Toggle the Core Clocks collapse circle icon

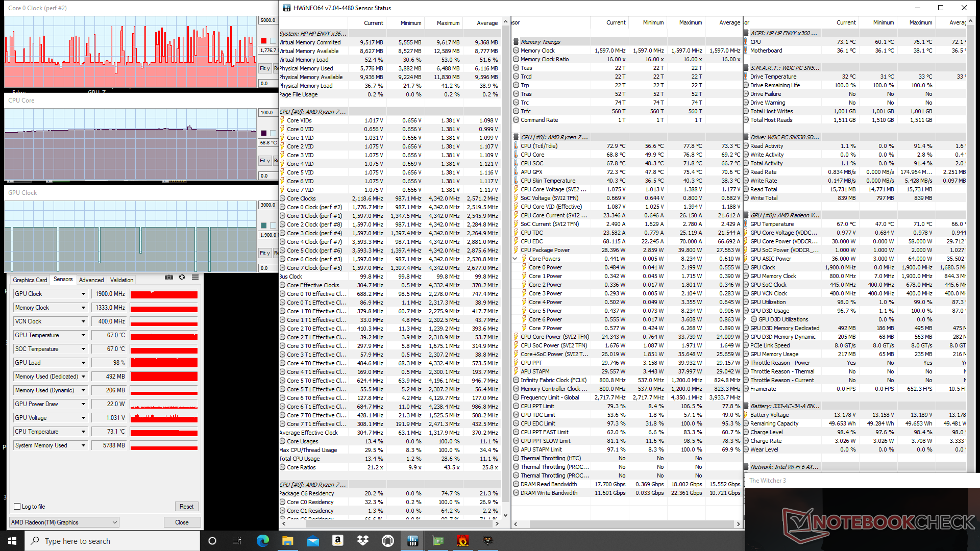tap(282, 198)
